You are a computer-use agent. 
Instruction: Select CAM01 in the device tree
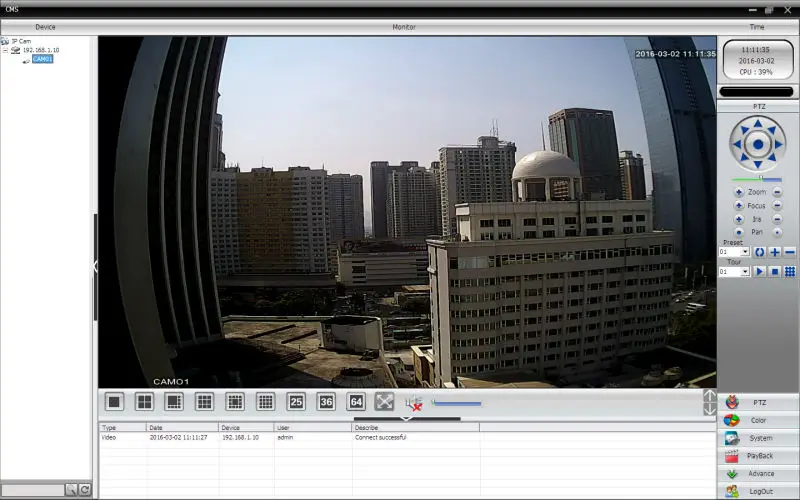(42, 59)
